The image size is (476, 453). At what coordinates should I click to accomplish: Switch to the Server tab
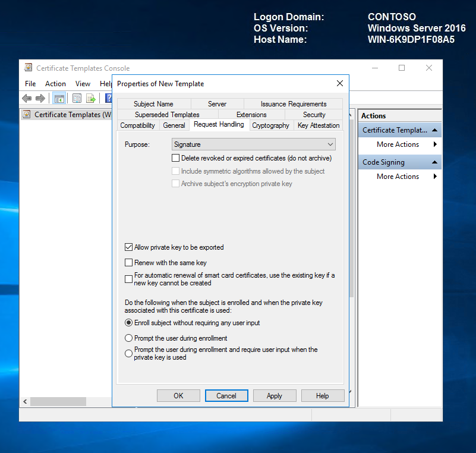(x=217, y=104)
